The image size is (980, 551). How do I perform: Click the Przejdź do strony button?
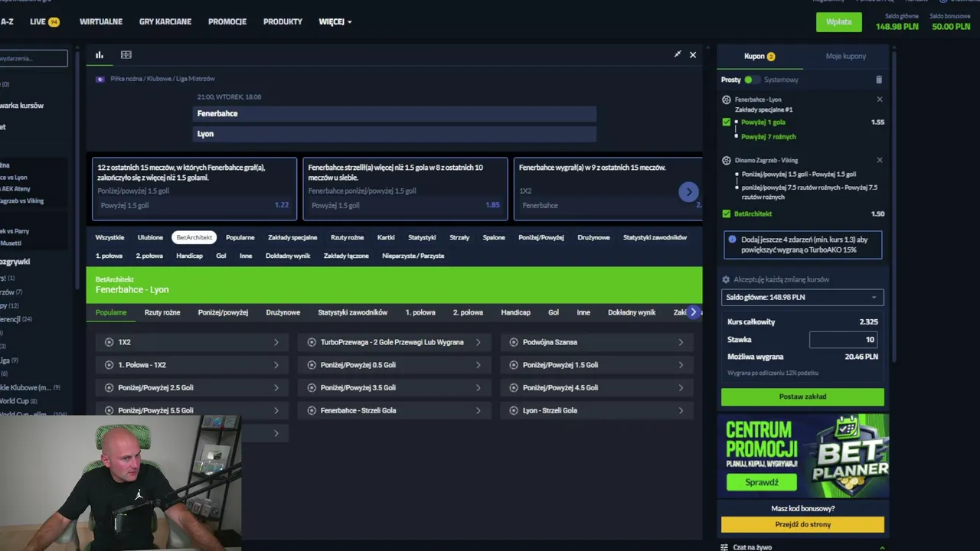[802, 524]
